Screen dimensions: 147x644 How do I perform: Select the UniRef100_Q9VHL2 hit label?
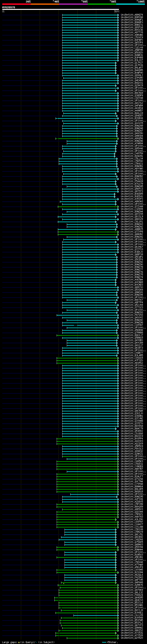coord(132,75)
